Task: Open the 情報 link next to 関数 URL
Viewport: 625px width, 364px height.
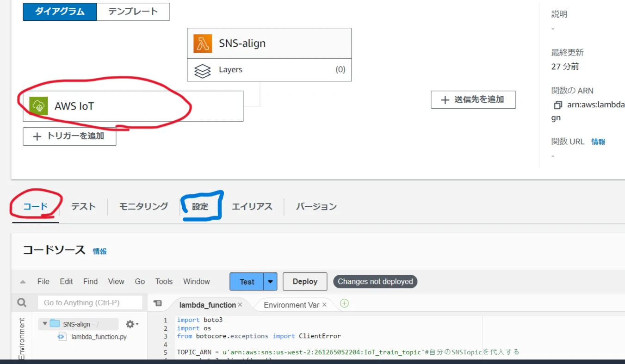Action: pyautogui.click(x=598, y=142)
